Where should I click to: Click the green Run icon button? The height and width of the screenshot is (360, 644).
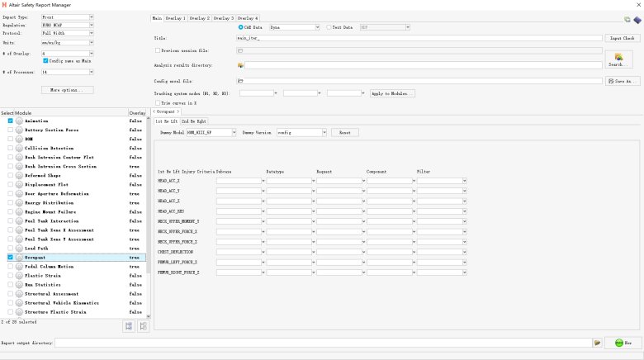tap(623, 342)
